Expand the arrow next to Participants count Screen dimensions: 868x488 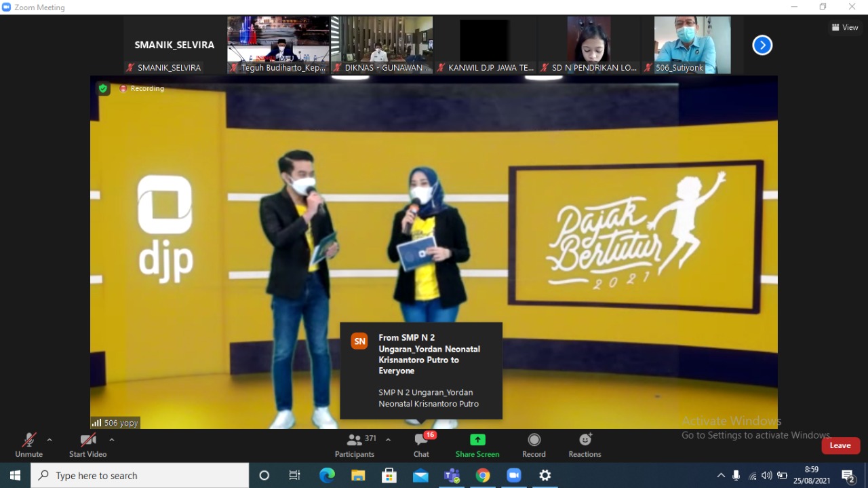click(x=388, y=440)
